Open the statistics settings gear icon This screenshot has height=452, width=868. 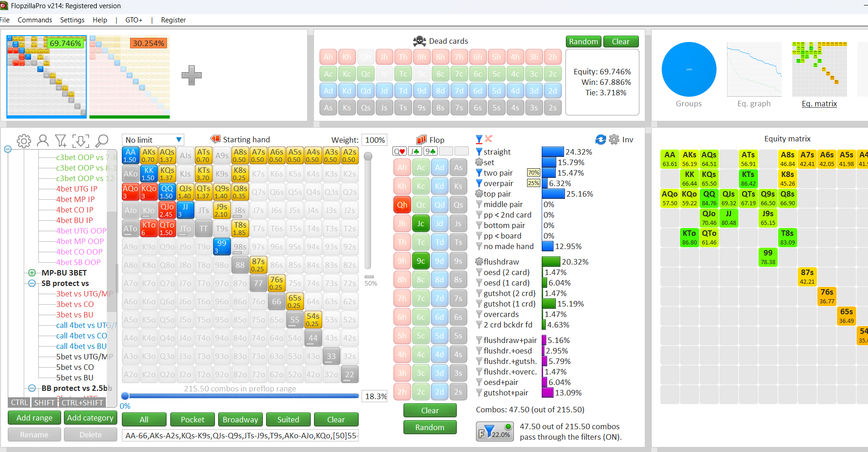pyautogui.click(x=614, y=139)
